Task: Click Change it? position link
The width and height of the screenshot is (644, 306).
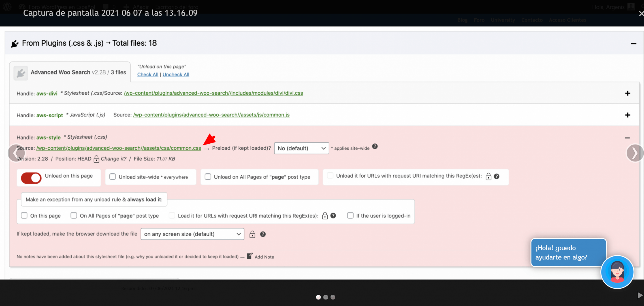Action: [x=114, y=159]
